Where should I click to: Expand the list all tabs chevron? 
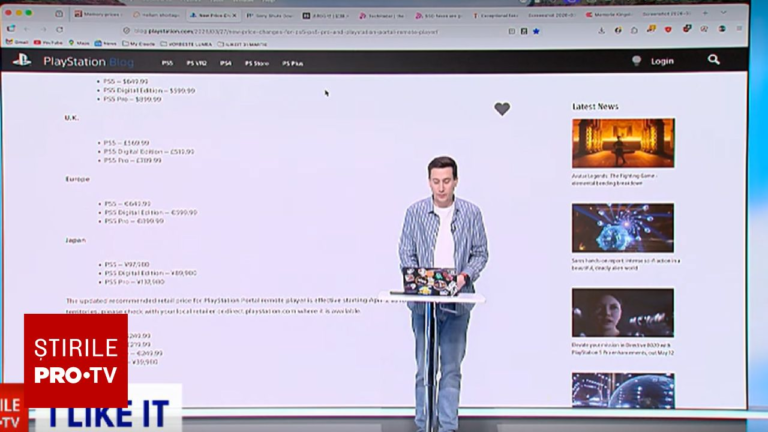click(x=723, y=13)
